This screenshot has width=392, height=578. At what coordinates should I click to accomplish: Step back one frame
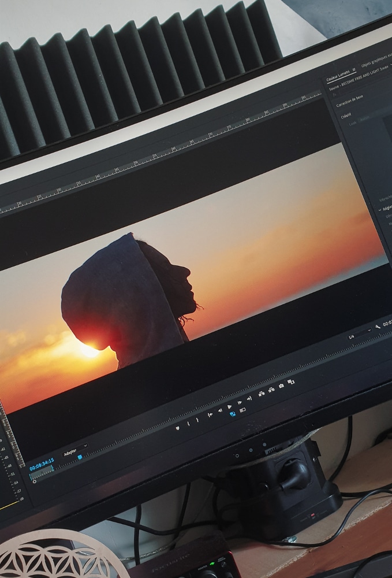pyautogui.click(x=220, y=410)
